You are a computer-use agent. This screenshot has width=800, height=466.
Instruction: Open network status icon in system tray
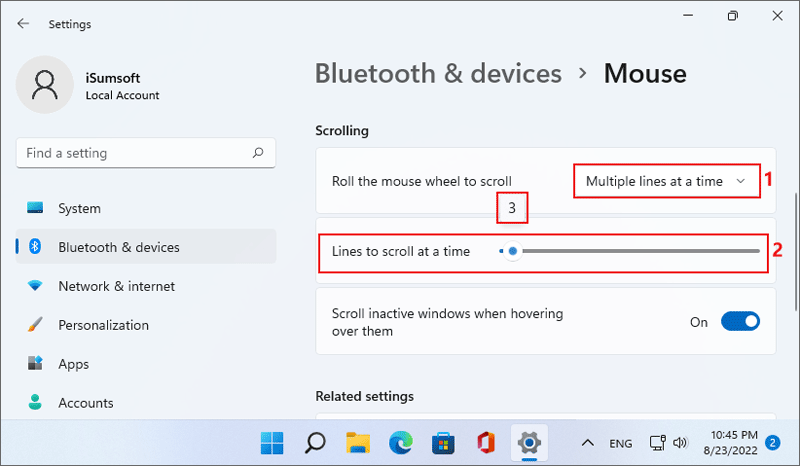(657, 443)
